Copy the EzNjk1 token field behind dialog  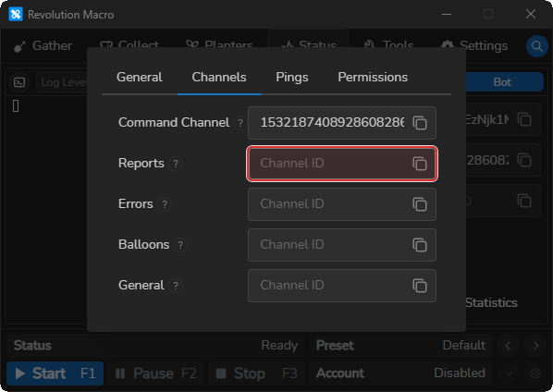(524, 119)
